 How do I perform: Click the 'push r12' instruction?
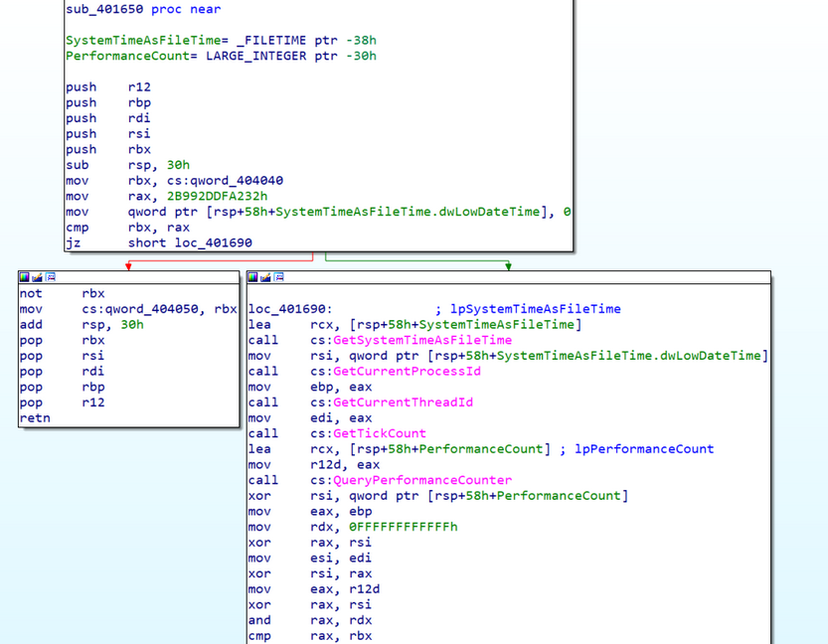pyautogui.click(x=108, y=87)
